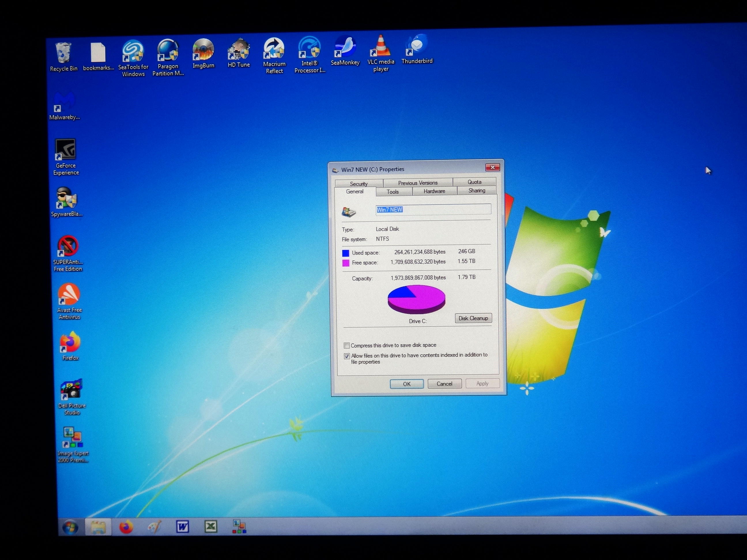Viewport: 747px width, 560px height.
Task: Launch ImgBurn desktop shortcut
Action: pos(203,53)
